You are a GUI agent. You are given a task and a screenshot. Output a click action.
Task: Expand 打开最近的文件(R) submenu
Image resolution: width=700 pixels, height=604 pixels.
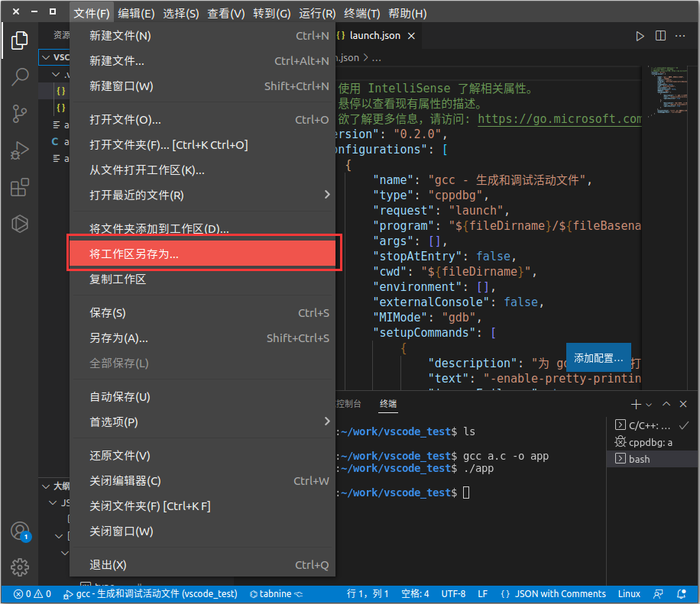tap(203, 195)
